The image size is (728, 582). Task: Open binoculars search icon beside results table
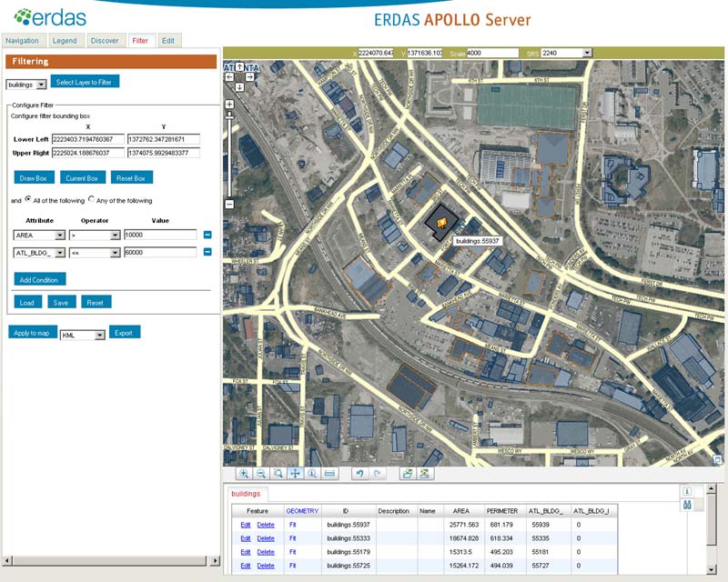click(688, 507)
